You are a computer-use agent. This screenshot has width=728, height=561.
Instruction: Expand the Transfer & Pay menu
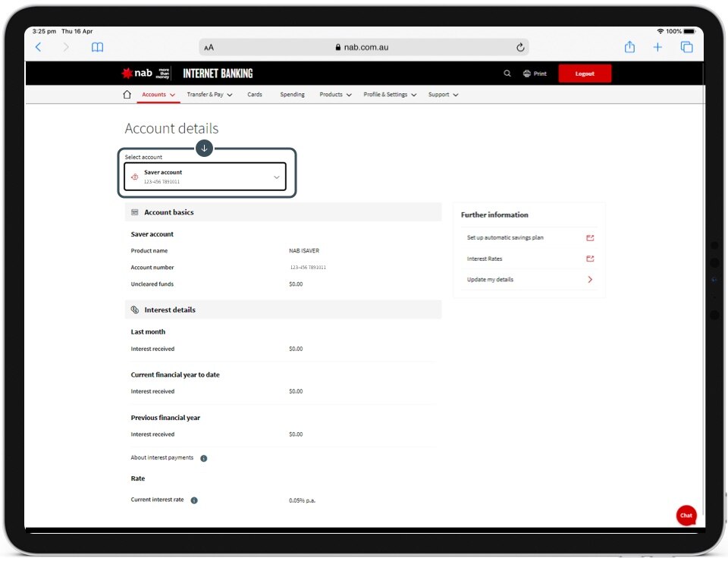(209, 95)
